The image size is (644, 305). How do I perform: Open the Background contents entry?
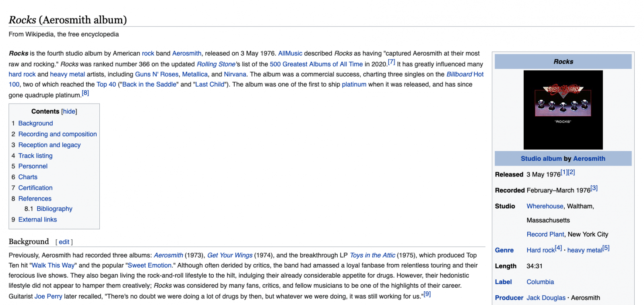pyautogui.click(x=35, y=123)
